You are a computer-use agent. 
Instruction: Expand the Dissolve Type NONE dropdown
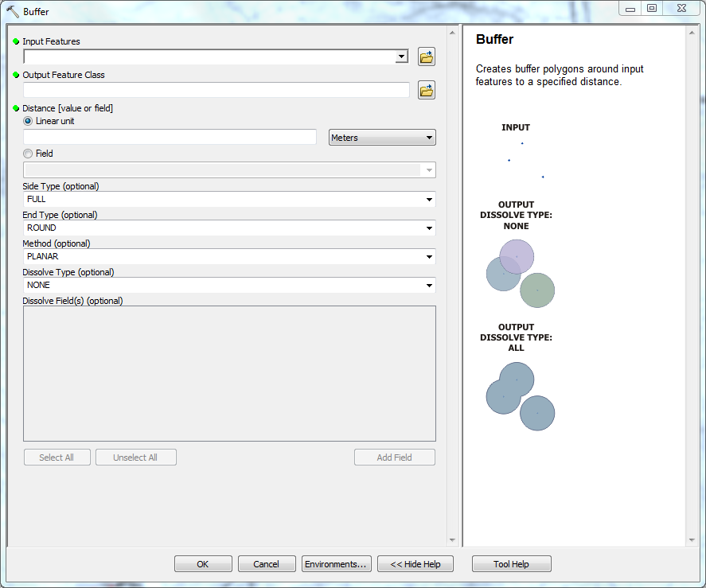point(429,285)
